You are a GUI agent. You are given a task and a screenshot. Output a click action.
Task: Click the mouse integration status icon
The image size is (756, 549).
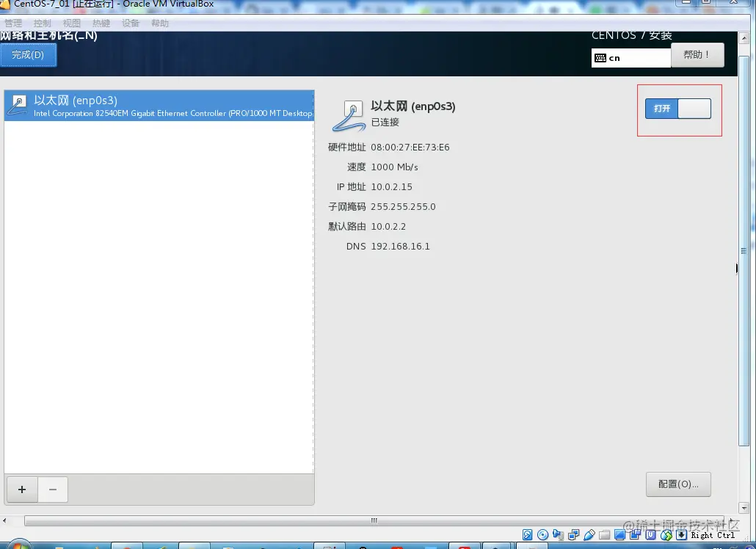(x=666, y=534)
